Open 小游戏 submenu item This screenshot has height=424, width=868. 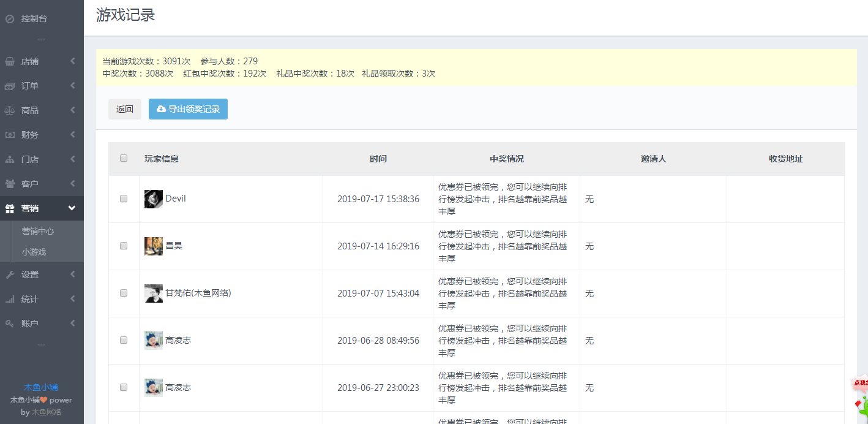point(34,252)
